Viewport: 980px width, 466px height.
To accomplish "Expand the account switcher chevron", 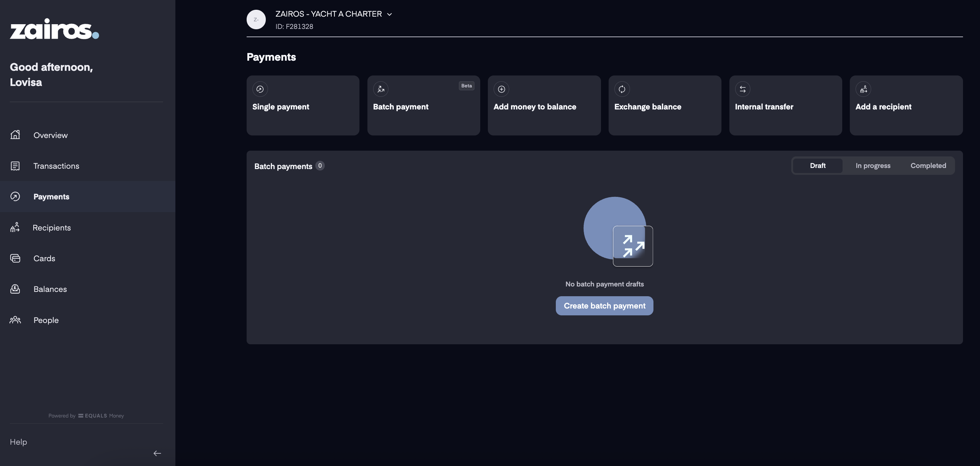I will [389, 14].
